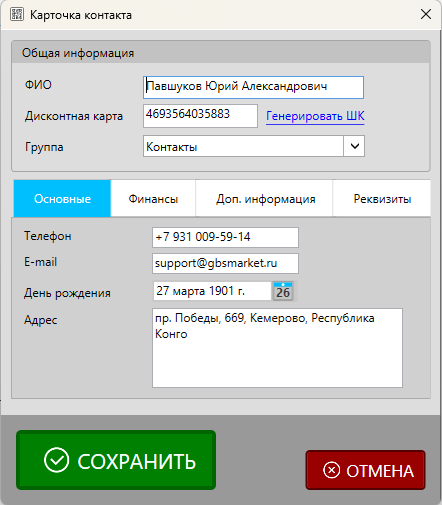Open the Финансы tab
Image resolution: width=442 pixels, height=505 pixels.
(153, 199)
